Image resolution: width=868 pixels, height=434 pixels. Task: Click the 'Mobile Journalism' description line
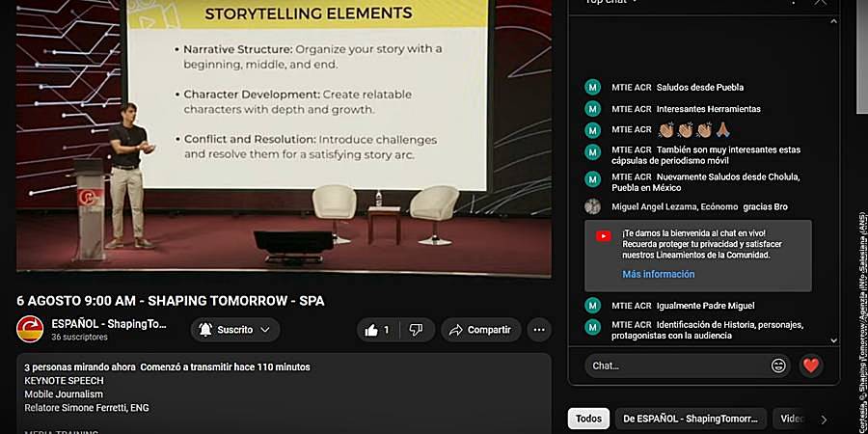(64, 394)
